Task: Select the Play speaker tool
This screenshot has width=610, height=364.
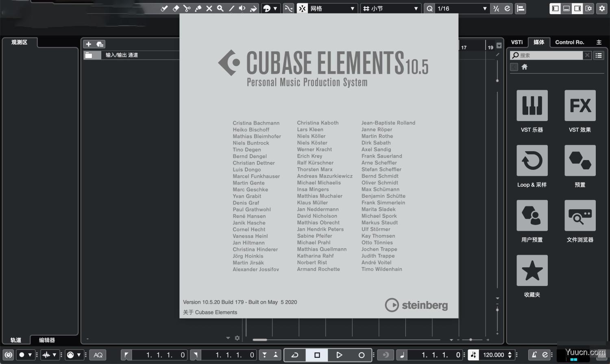Action: click(x=242, y=9)
